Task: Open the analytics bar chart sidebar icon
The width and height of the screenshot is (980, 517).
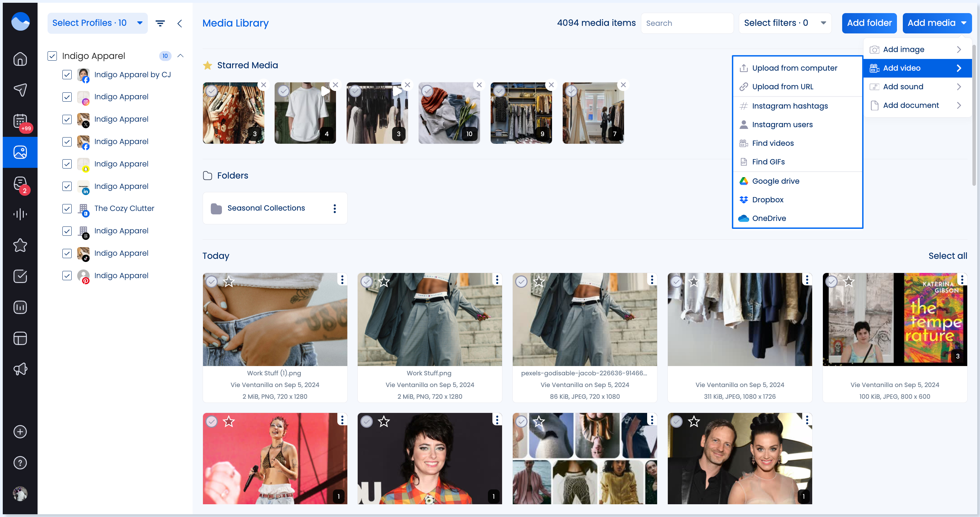Action: coord(20,307)
